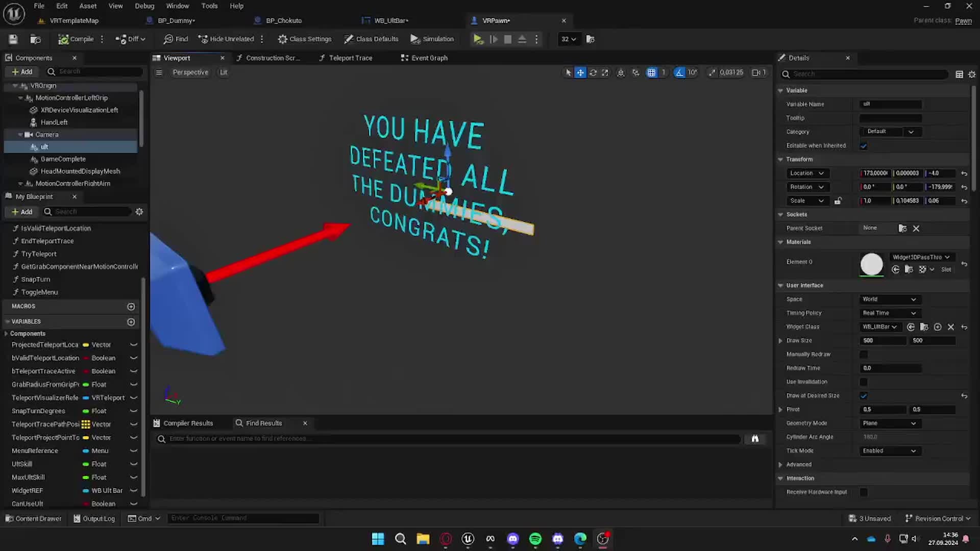The width and height of the screenshot is (980, 551).
Task: Click the Element 0 material sphere thumbnail
Action: pos(871,264)
